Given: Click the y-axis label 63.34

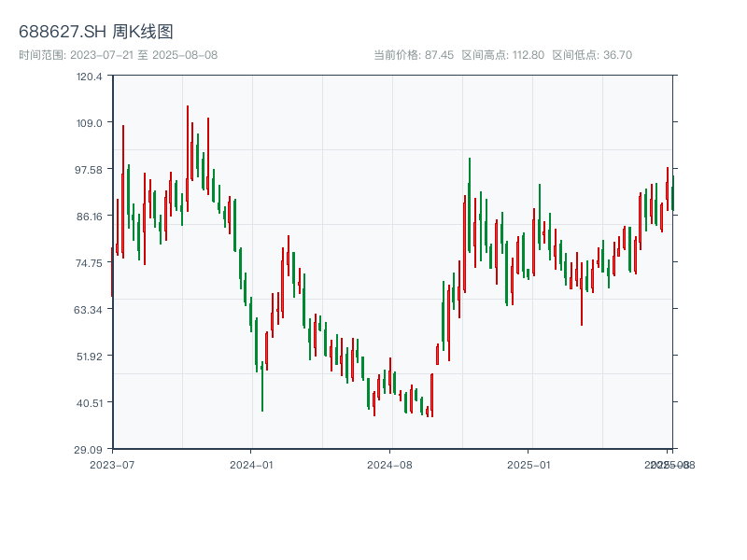Looking at the screenshot, I should point(88,310).
